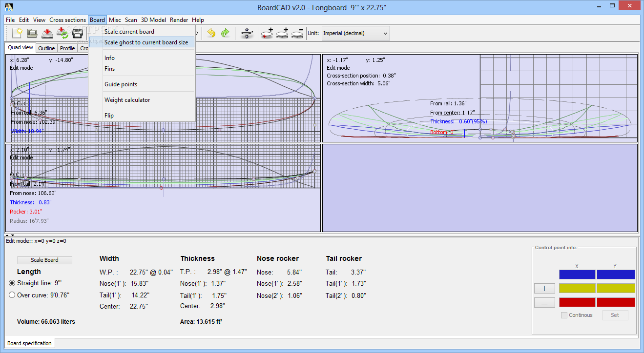Select the Board specification tab
Viewport: 644px width, 353px height.
point(30,343)
